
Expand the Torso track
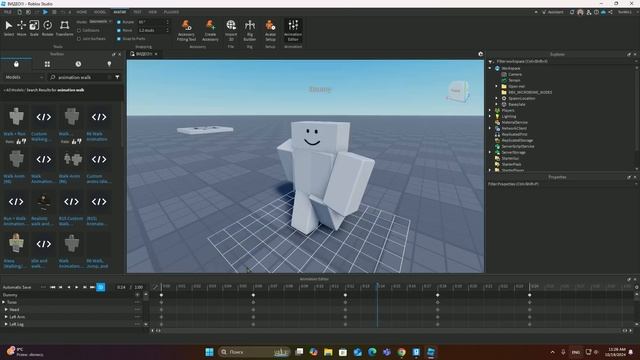(x=4, y=302)
